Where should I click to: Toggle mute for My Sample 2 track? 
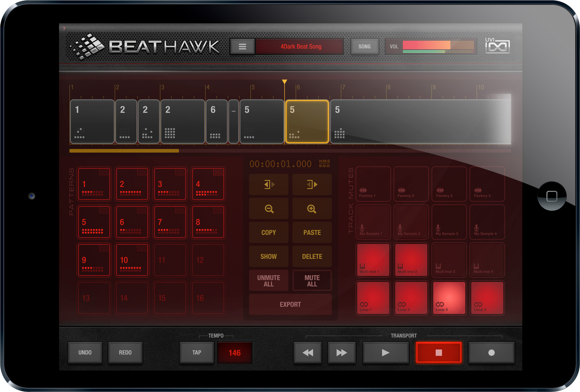pos(411,222)
